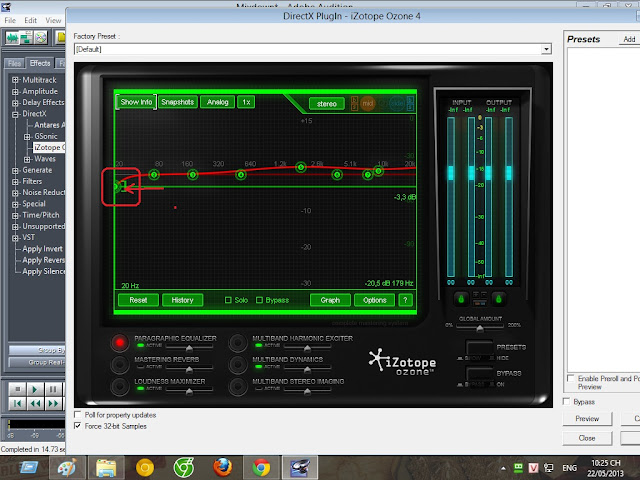Toggle the EQ Solo checkbox

[x=228, y=300]
